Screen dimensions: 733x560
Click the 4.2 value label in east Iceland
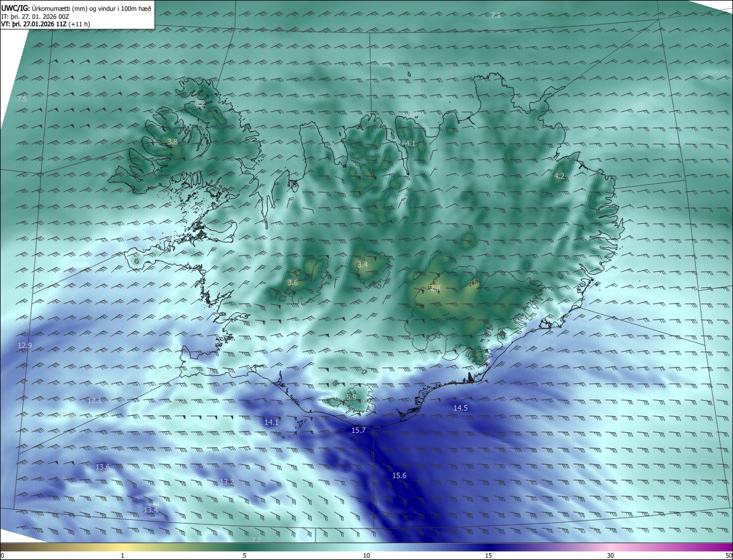click(559, 176)
